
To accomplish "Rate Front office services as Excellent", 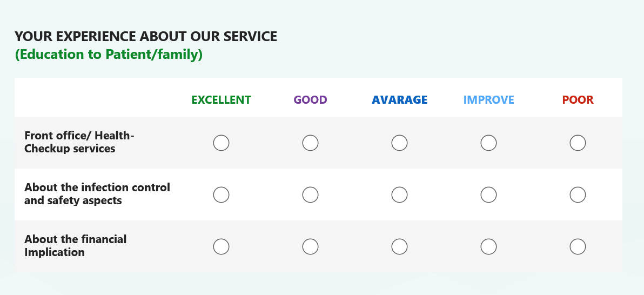I will pyautogui.click(x=221, y=143).
